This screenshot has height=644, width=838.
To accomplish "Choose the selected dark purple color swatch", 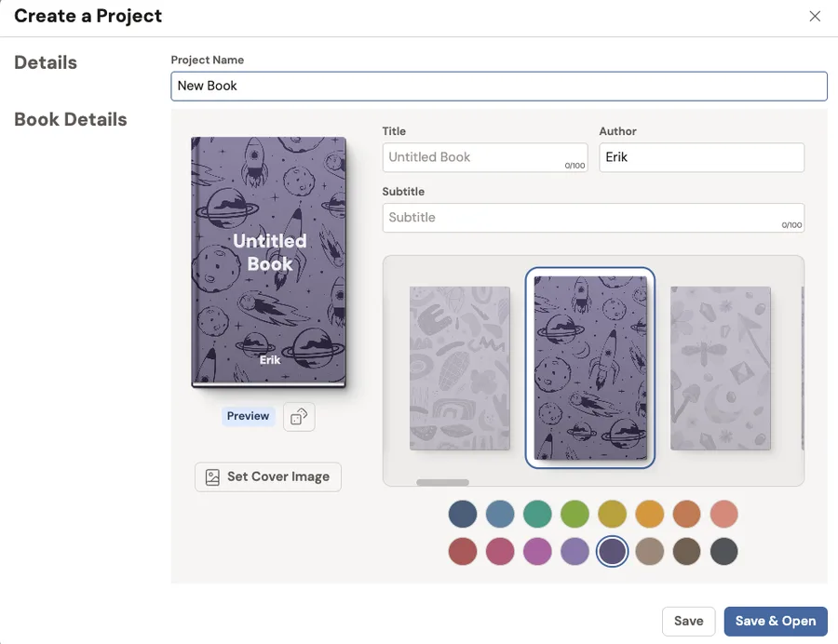I will tap(612, 551).
